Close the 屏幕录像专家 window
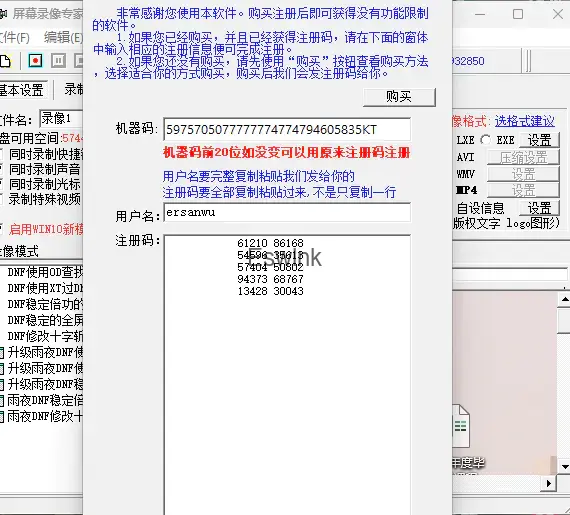This screenshot has height=515, width=570. click(x=557, y=14)
